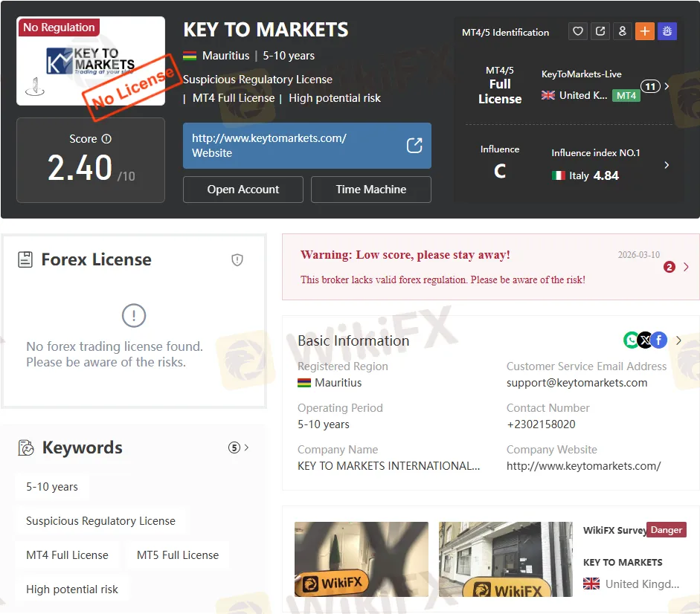Click the WhatsApp icon in Basic Information
Screen dimensions: 700x614
point(631,340)
